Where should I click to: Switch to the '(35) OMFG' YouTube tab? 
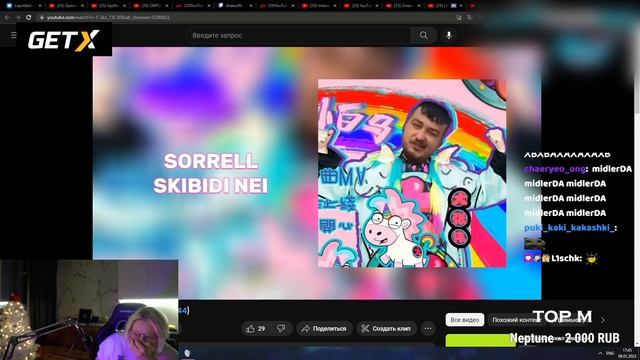tap(150, 6)
